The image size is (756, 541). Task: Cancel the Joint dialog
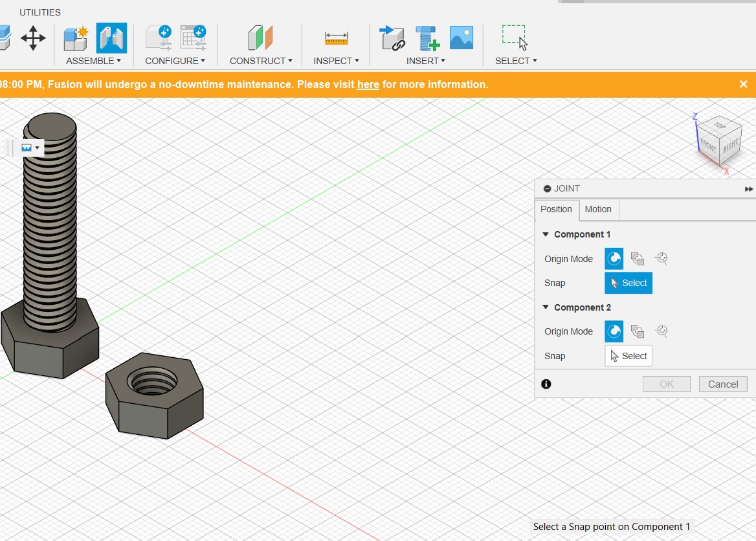(x=723, y=384)
